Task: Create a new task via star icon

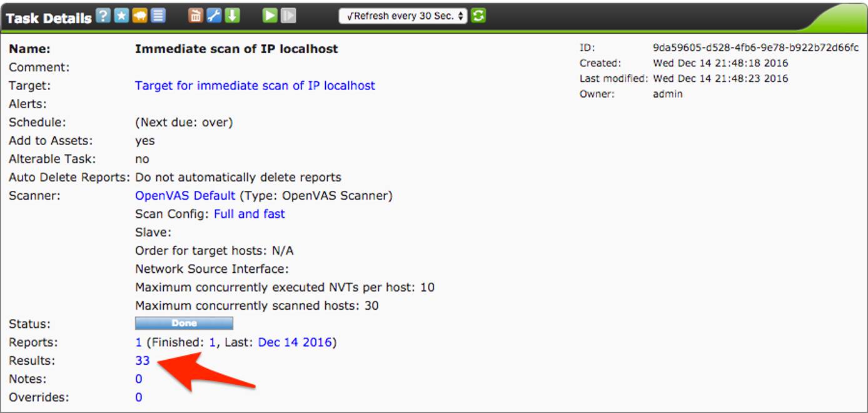Action: [x=123, y=16]
